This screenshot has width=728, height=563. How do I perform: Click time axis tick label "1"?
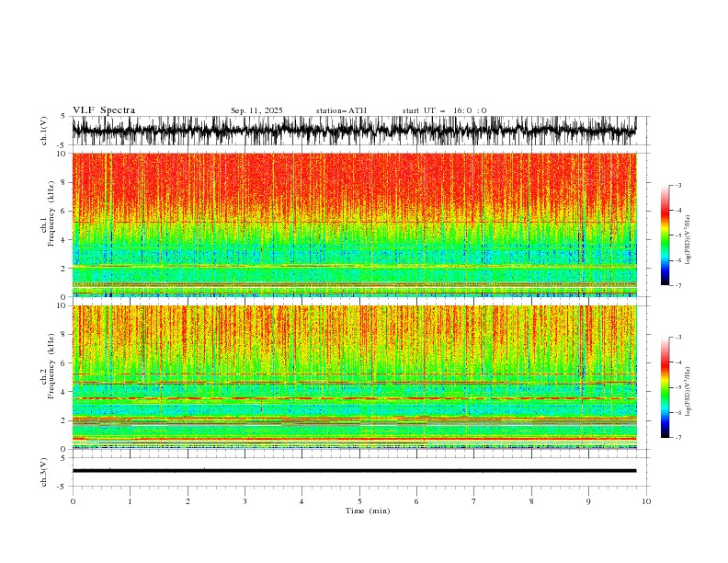point(130,501)
